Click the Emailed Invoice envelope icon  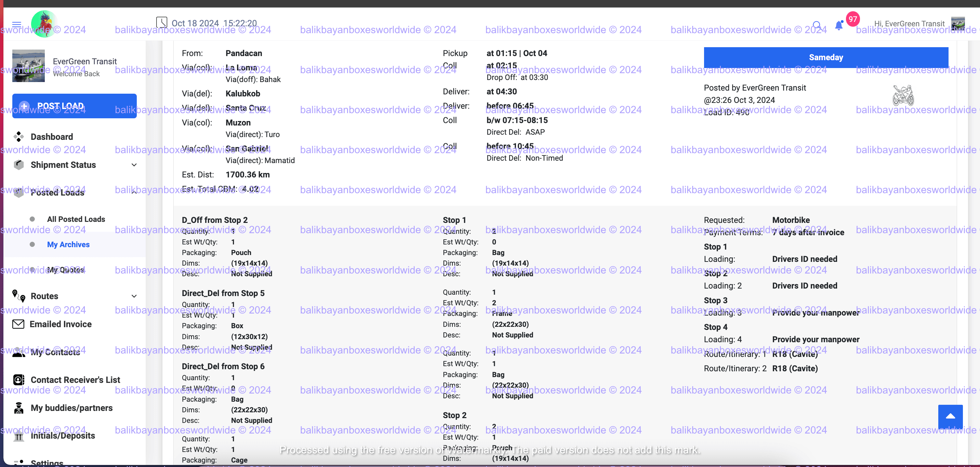coord(18,324)
